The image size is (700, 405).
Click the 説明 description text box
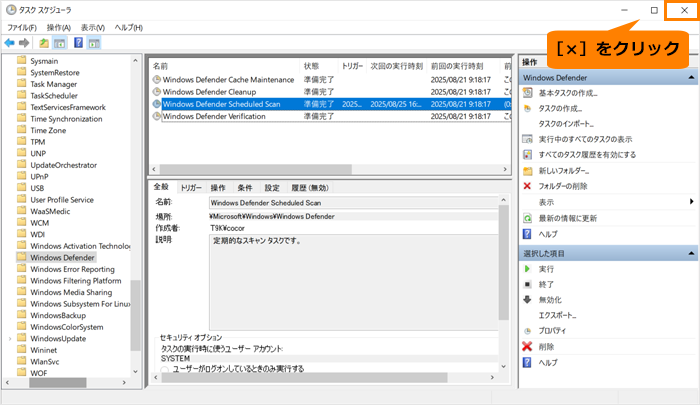pos(353,283)
